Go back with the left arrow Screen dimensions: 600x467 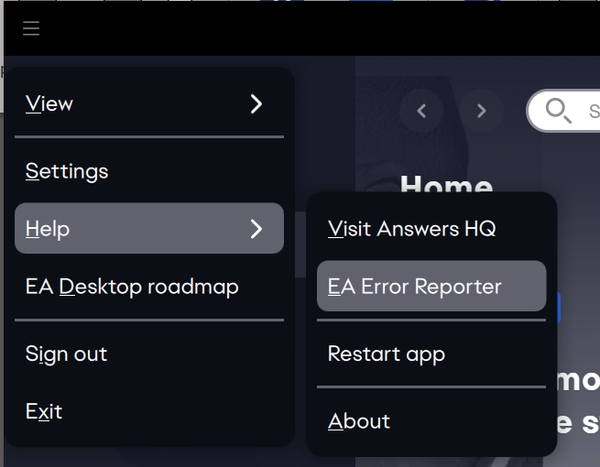point(421,111)
